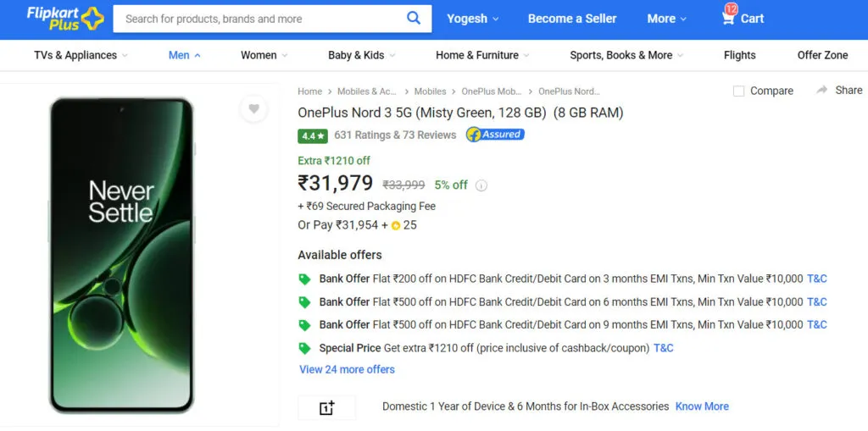Go to OnePlus Nord... breadcrumb
The height and width of the screenshot is (431, 868).
coord(569,91)
